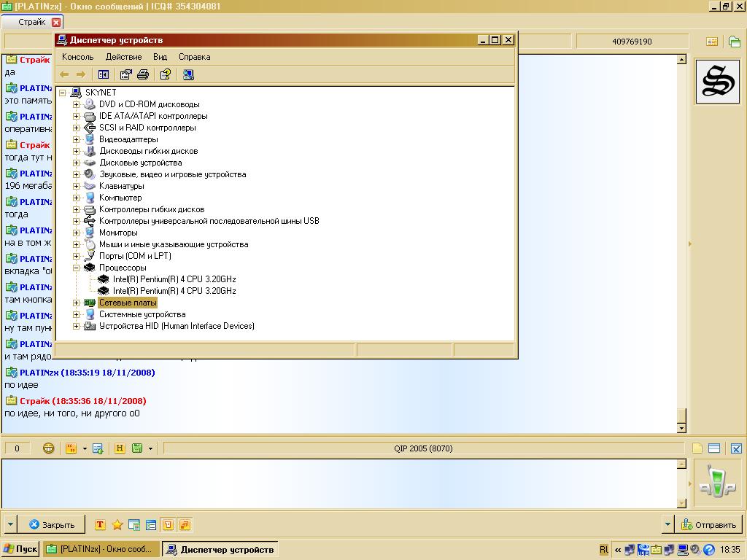Scan for hardware changes using toolbar icon
This screenshot has width=747, height=560.
pyautogui.click(x=188, y=74)
